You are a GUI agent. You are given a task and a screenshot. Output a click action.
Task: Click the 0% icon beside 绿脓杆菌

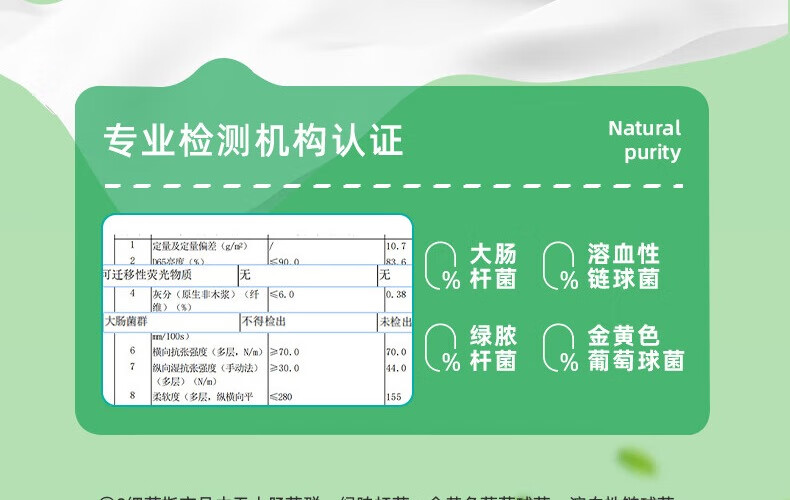[x=443, y=348]
